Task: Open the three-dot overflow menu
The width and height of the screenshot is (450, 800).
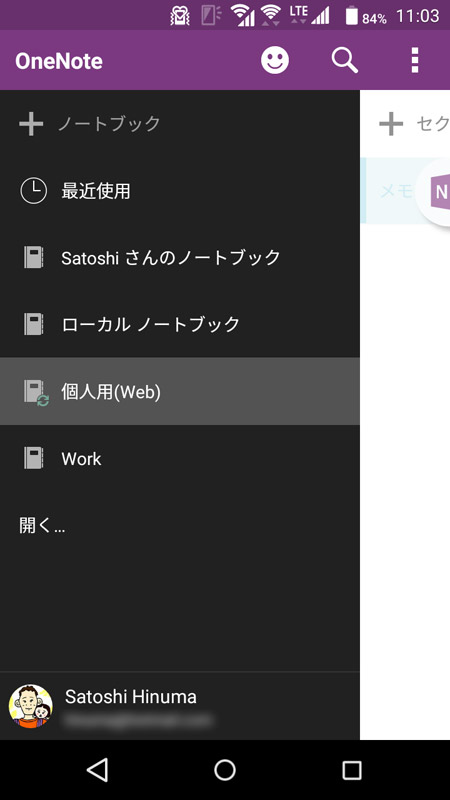Action: point(415,60)
